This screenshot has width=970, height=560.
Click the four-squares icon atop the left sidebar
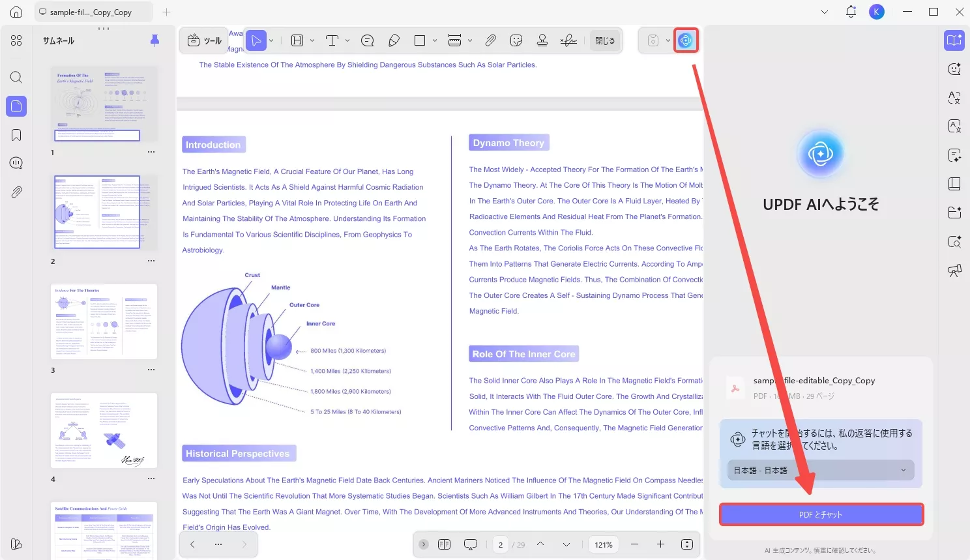[x=16, y=40]
